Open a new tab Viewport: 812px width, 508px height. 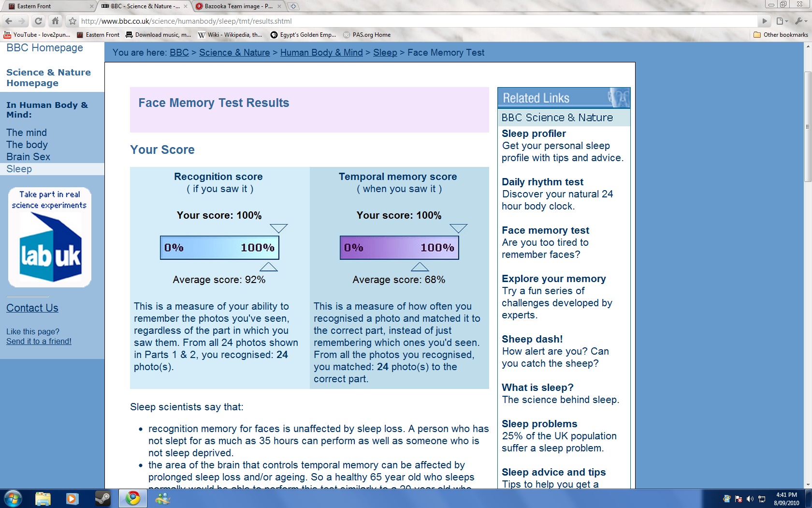click(x=293, y=6)
